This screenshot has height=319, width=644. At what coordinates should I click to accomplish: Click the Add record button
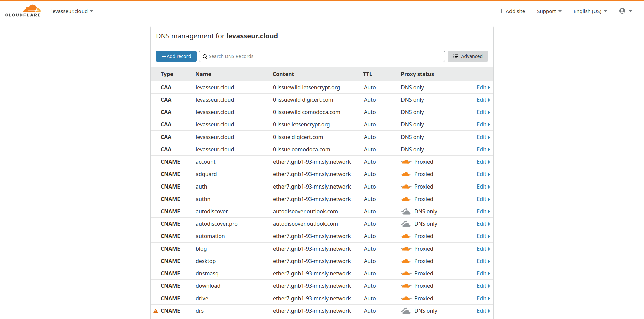click(176, 56)
